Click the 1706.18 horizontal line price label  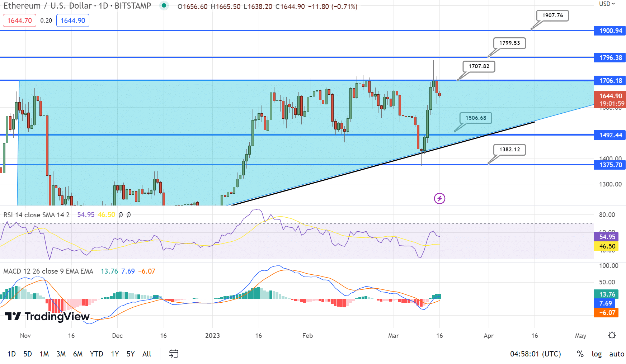pyautogui.click(x=610, y=81)
